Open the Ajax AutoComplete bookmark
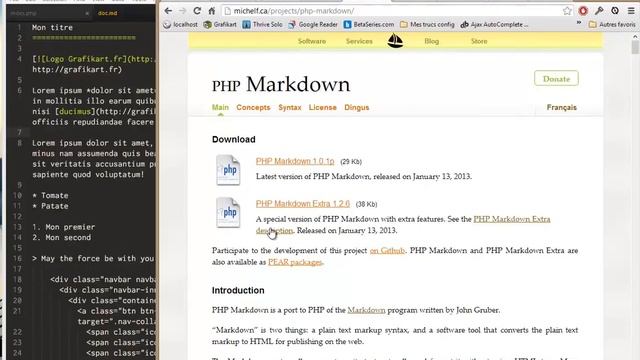 click(494, 24)
